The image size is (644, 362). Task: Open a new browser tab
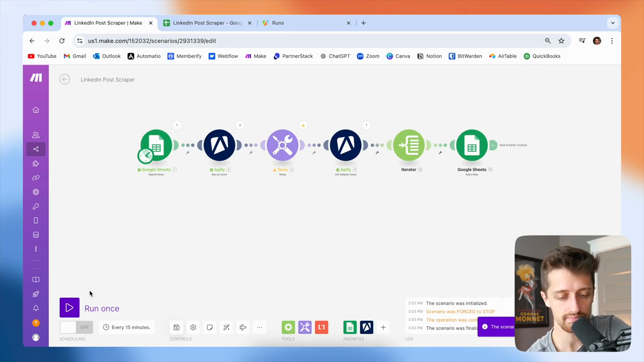pos(363,23)
